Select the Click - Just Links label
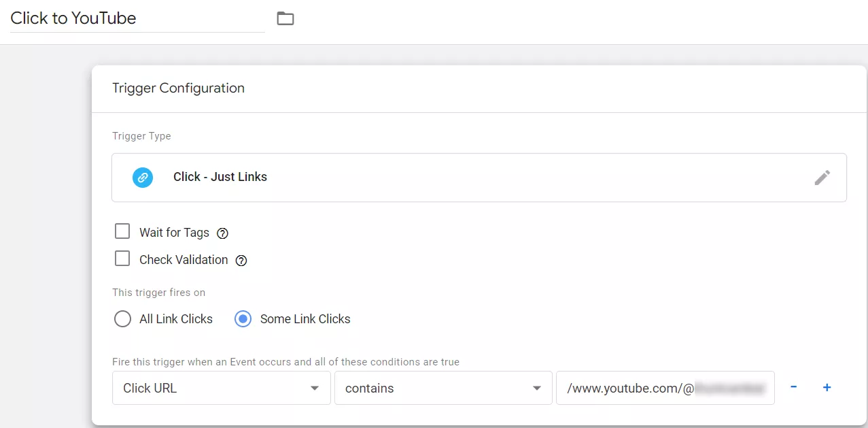This screenshot has width=868, height=428. [x=220, y=177]
